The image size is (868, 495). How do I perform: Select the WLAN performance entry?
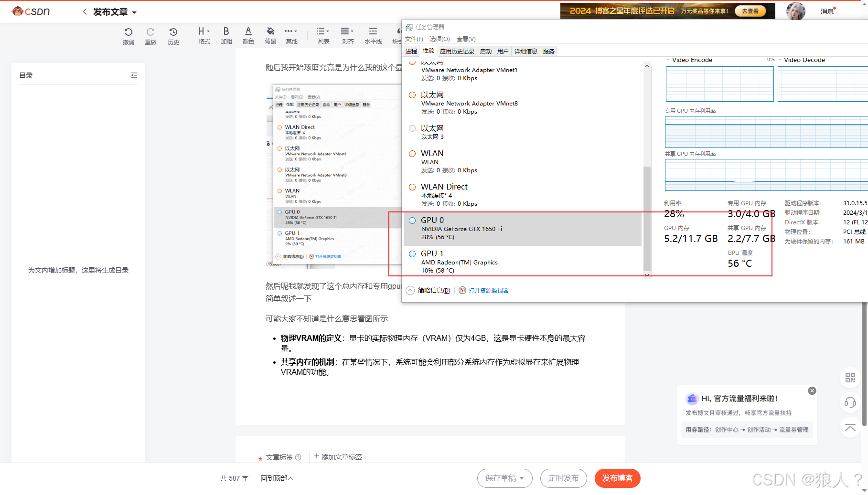[523, 161]
